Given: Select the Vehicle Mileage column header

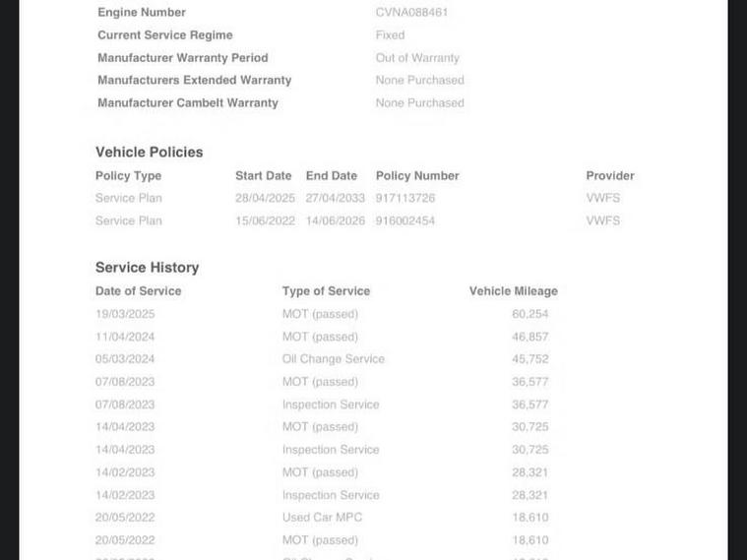Looking at the screenshot, I should [x=513, y=291].
